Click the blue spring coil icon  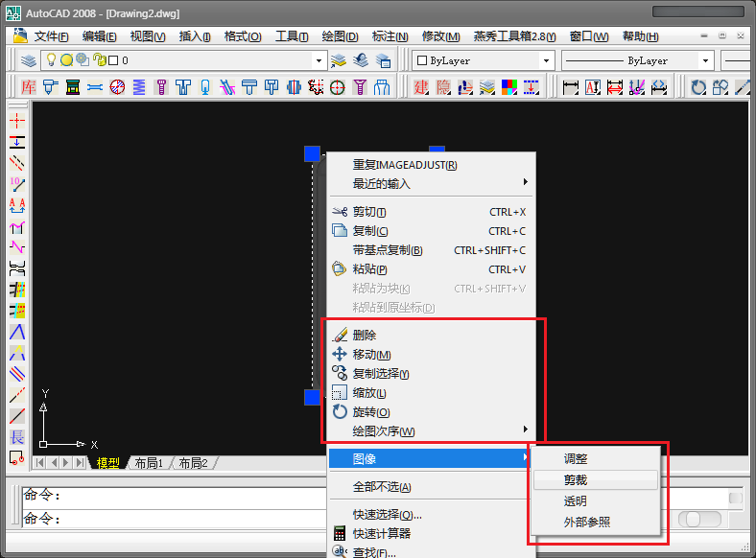click(139, 87)
